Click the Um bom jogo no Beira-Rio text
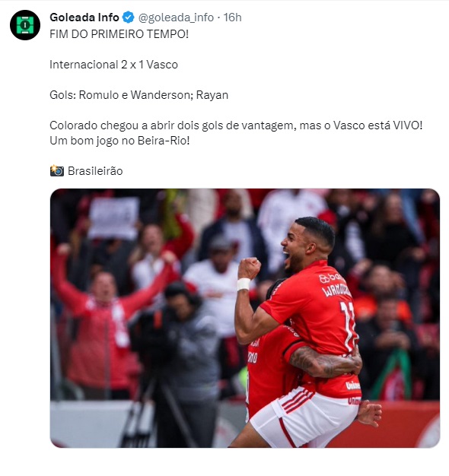Image resolution: width=449 pixels, height=476 pixels. pyautogui.click(x=119, y=141)
